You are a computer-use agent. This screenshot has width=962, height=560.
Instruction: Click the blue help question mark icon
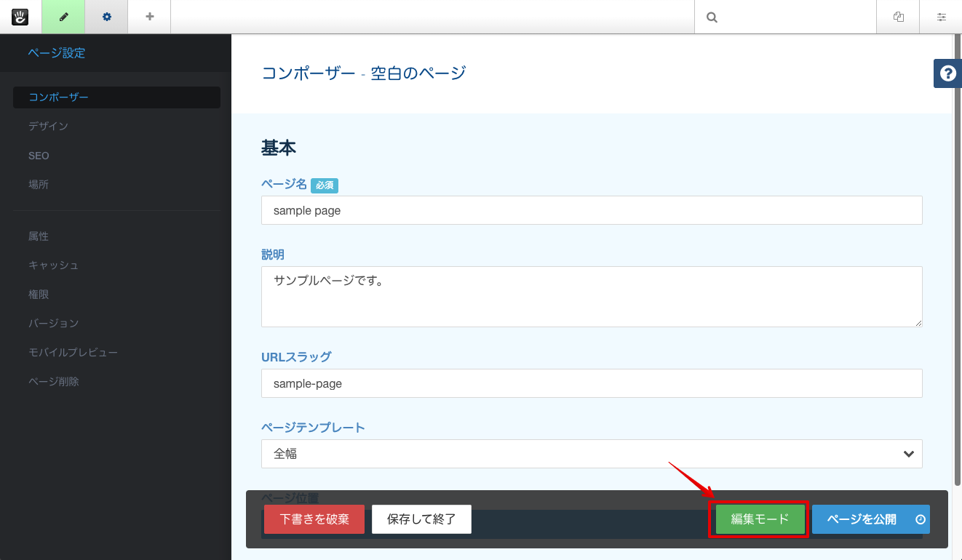(x=947, y=73)
